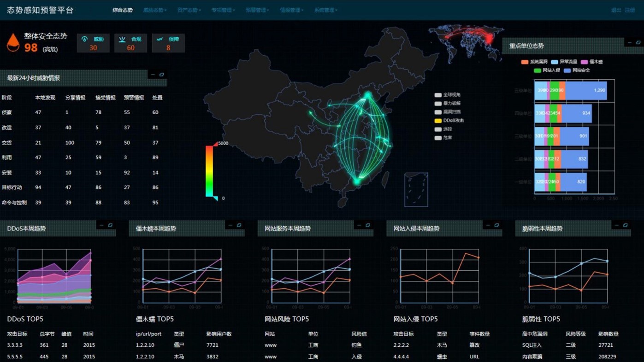Viewport: 644px width, 362px height.
Task: Maximize the 僵木蠕本周趋势 panel
Action: coord(239,225)
